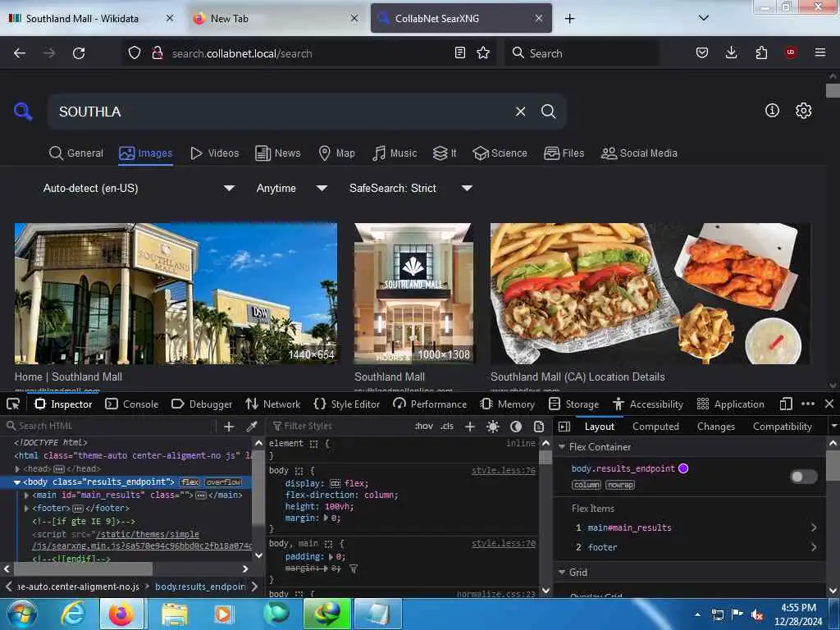Open the uBlock Origin extension icon

point(790,52)
